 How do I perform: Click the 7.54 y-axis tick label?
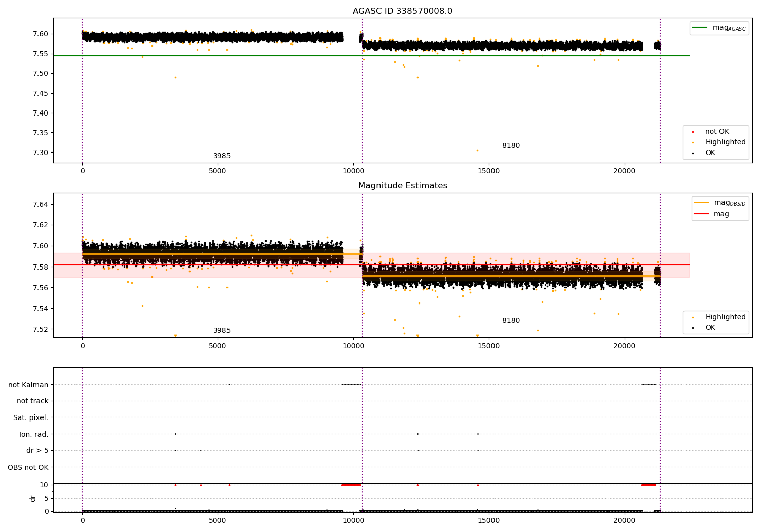pyautogui.click(x=42, y=309)
